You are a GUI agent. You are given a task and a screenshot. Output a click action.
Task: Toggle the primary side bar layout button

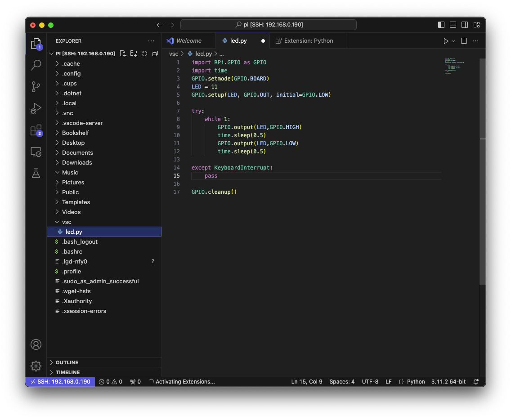click(x=441, y=25)
